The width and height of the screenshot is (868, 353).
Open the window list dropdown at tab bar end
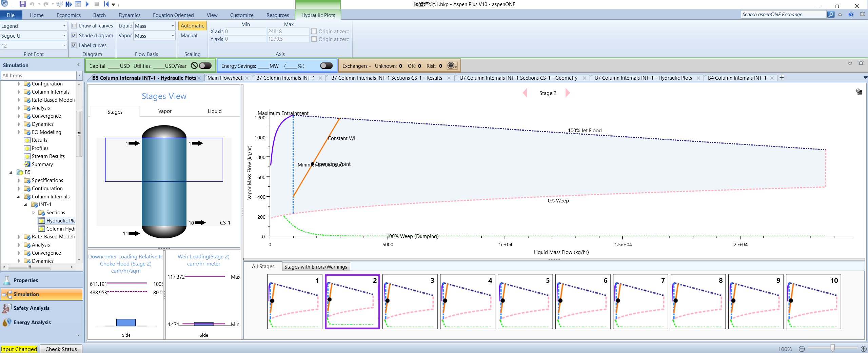click(x=865, y=78)
